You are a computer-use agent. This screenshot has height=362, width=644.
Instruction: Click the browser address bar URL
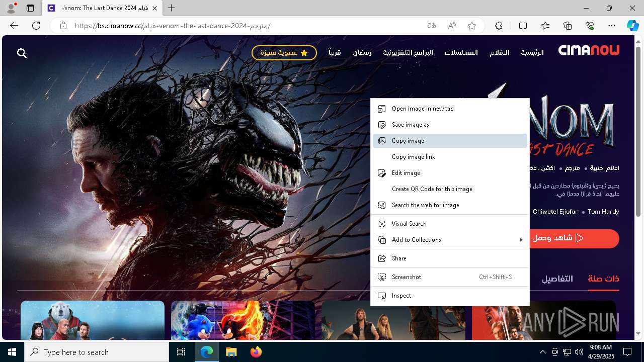173,26
